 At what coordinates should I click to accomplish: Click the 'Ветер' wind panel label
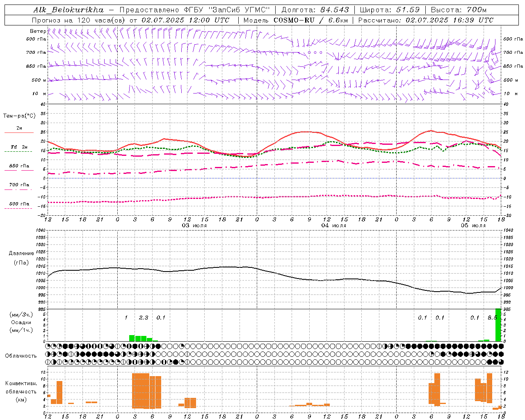pyautogui.click(x=38, y=31)
